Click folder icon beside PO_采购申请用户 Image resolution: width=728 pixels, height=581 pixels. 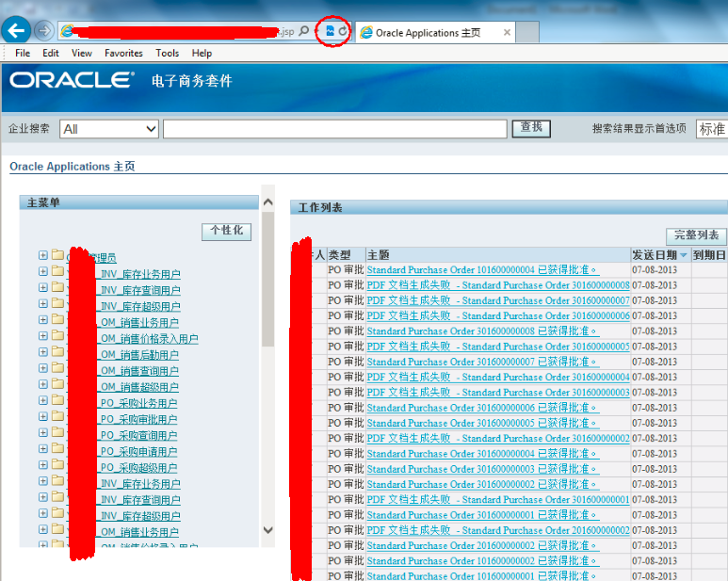[x=57, y=448]
